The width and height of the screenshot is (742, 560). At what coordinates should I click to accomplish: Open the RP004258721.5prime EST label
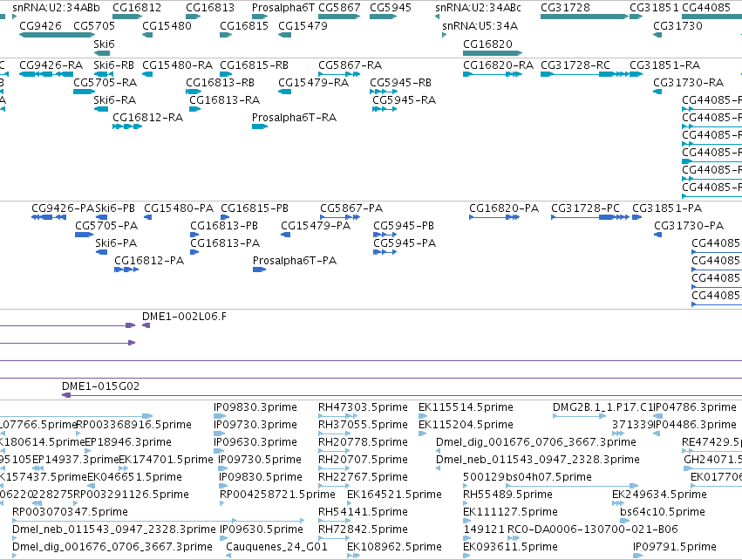click(277, 495)
